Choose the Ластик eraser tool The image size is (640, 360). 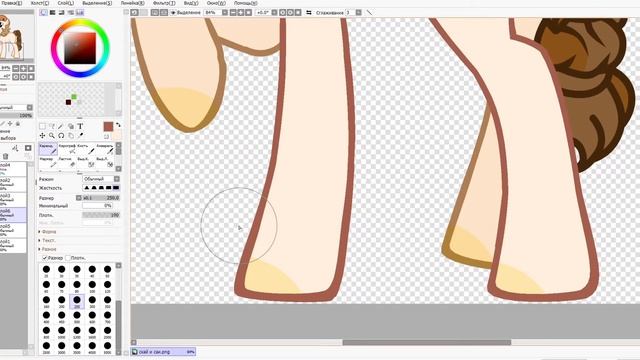[x=67, y=162]
